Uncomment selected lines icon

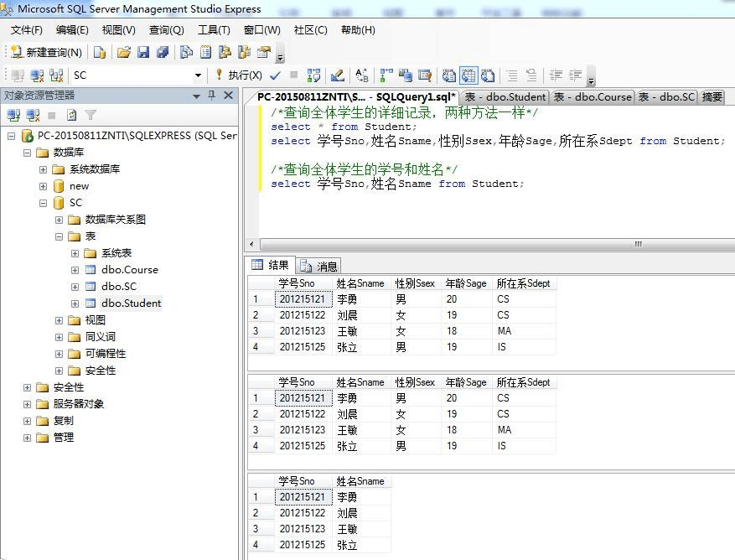pyautogui.click(x=531, y=75)
